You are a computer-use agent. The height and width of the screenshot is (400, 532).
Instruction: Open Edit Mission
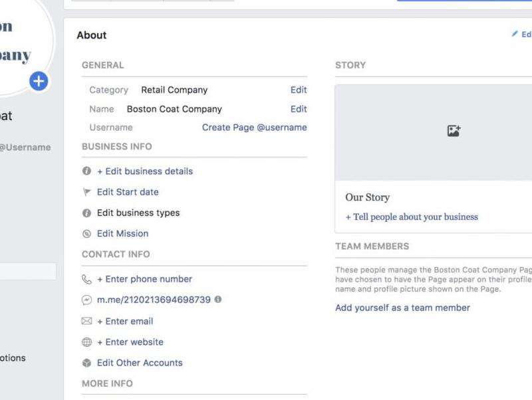[122, 234]
